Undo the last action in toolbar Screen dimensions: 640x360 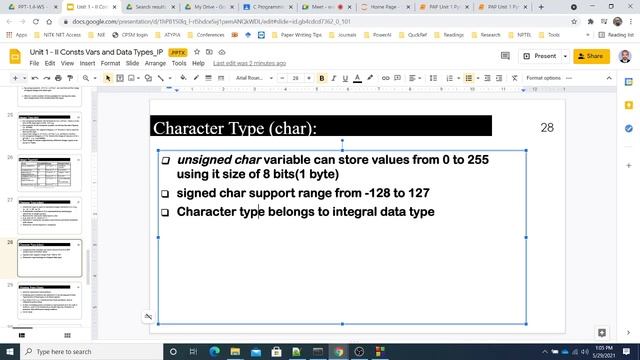35,78
